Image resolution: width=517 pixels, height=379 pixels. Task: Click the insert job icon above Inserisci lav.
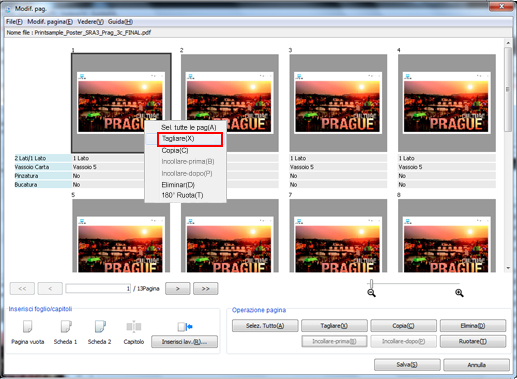coord(185,327)
